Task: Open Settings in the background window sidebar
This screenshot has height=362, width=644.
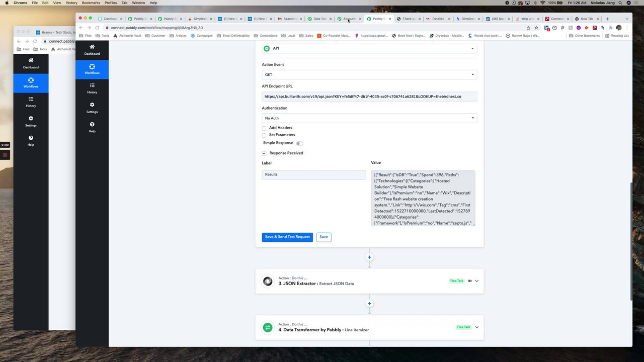Action: click(x=31, y=121)
